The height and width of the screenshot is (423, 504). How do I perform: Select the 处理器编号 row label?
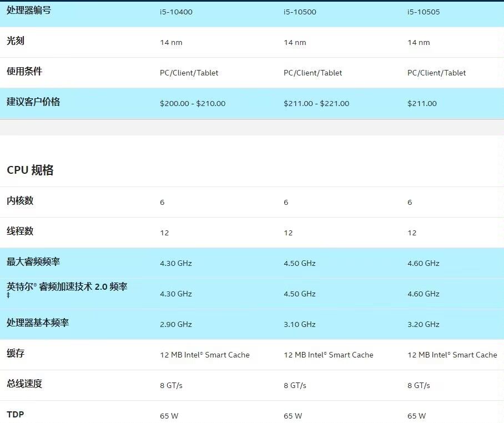pyautogui.click(x=29, y=11)
